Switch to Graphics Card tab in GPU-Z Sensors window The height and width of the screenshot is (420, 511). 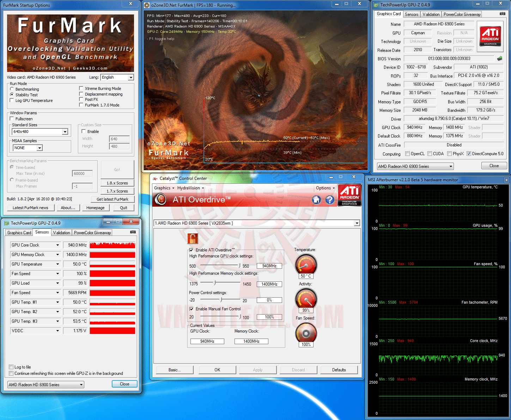tap(19, 233)
